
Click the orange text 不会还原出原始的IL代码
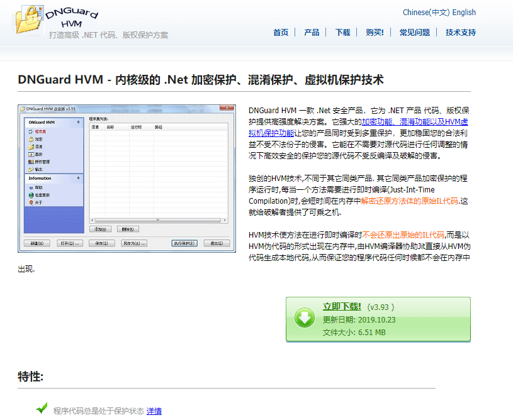403,235
